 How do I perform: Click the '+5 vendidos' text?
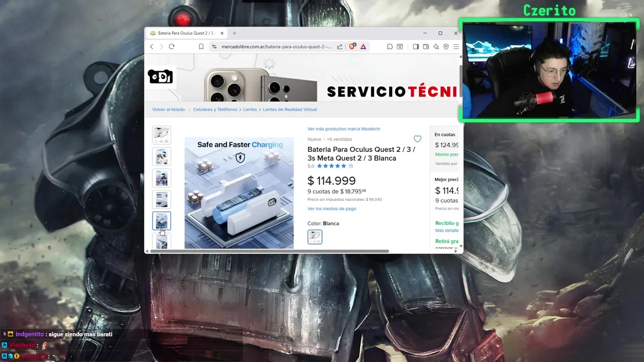pos(340,139)
